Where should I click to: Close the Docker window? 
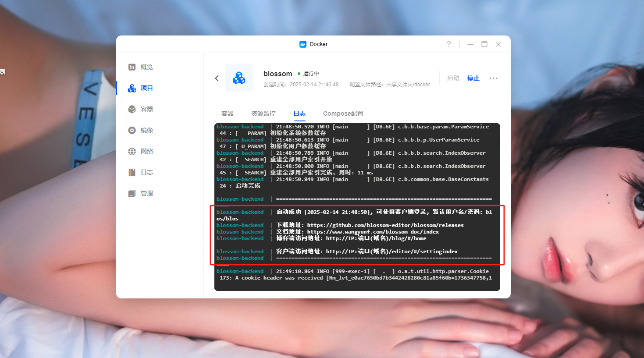pos(498,44)
